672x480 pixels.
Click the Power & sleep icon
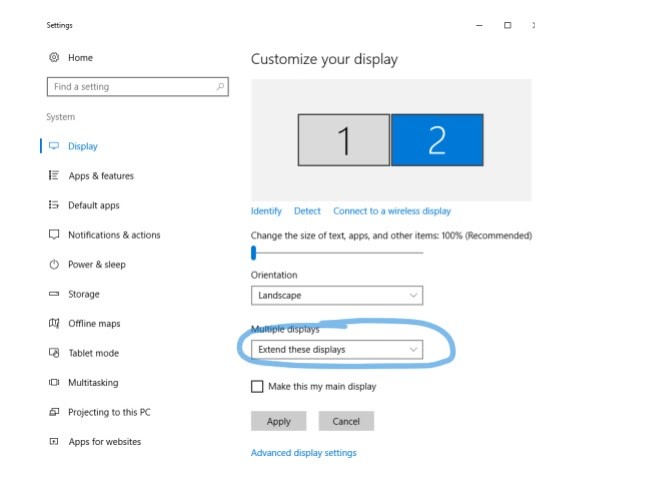click(54, 265)
